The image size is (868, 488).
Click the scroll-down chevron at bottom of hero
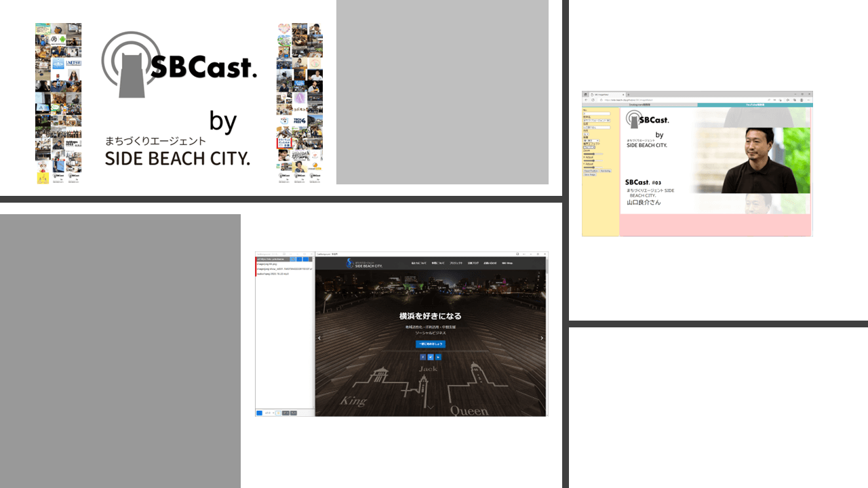(x=431, y=407)
